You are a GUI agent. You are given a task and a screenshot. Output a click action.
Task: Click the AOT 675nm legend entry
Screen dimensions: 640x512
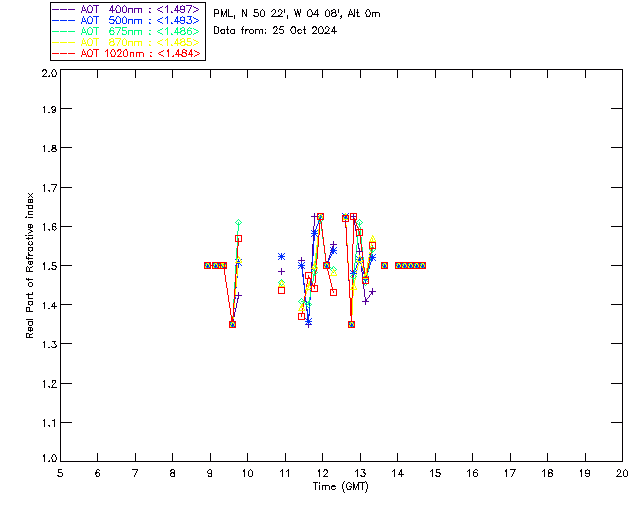(126, 31)
